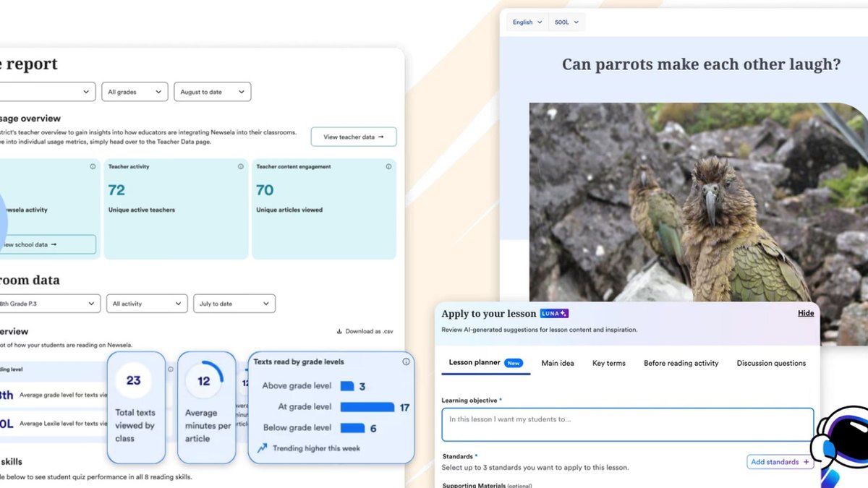Open the All activity dropdown
The image size is (868, 488).
pos(147,304)
